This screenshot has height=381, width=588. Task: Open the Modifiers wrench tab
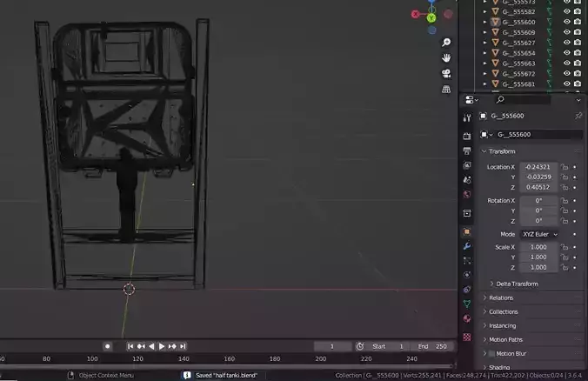pyautogui.click(x=467, y=246)
